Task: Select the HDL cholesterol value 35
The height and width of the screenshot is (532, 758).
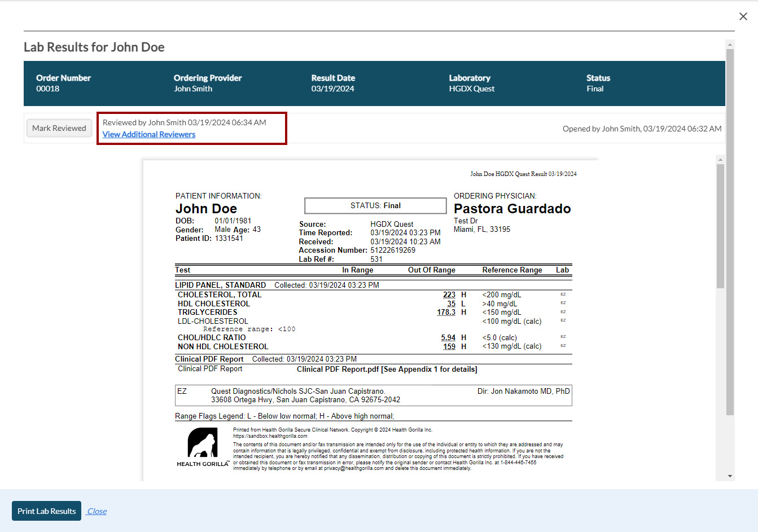Action: coord(451,304)
